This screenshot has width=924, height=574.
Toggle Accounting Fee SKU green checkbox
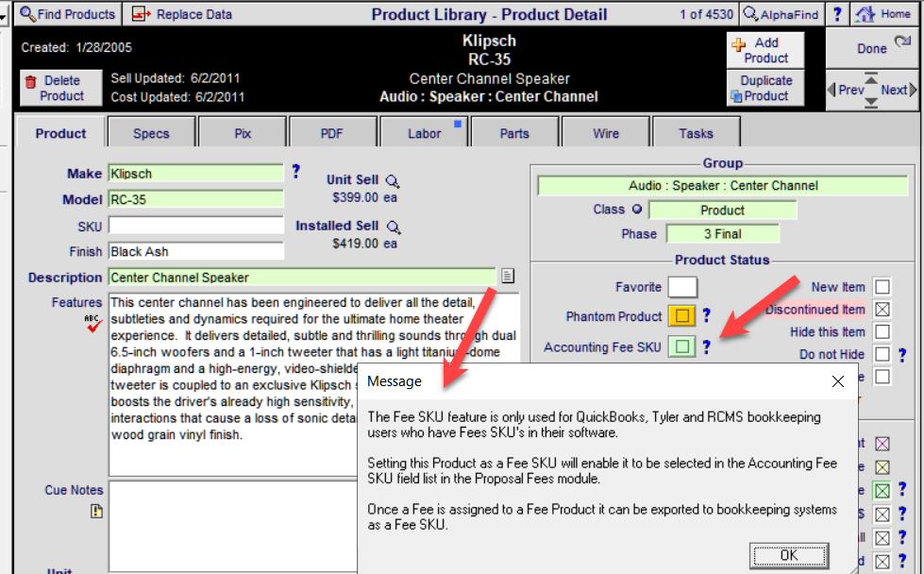[682, 346]
